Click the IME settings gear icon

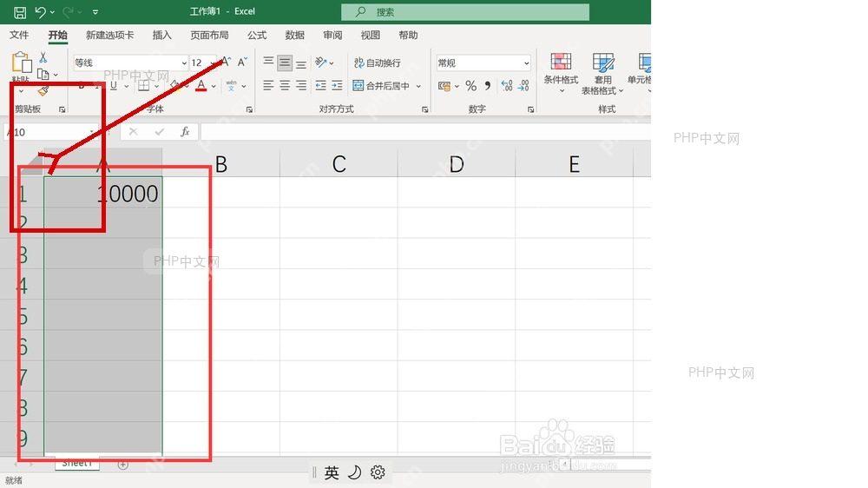(378, 472)
